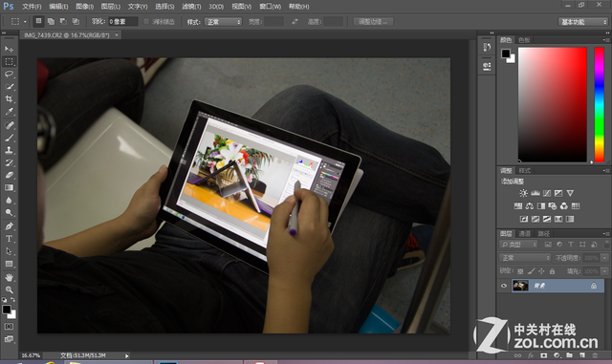Select the Horizontal Type tool

click(x=9, y=239)
